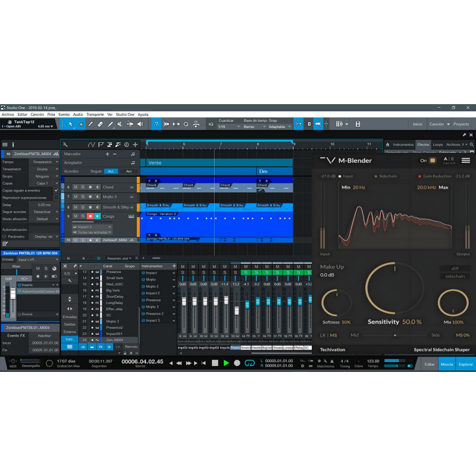Image resolution: width=476 pixels, height=476 pixels.
Task: Click the browser home icon
Action: coord(388,145)
